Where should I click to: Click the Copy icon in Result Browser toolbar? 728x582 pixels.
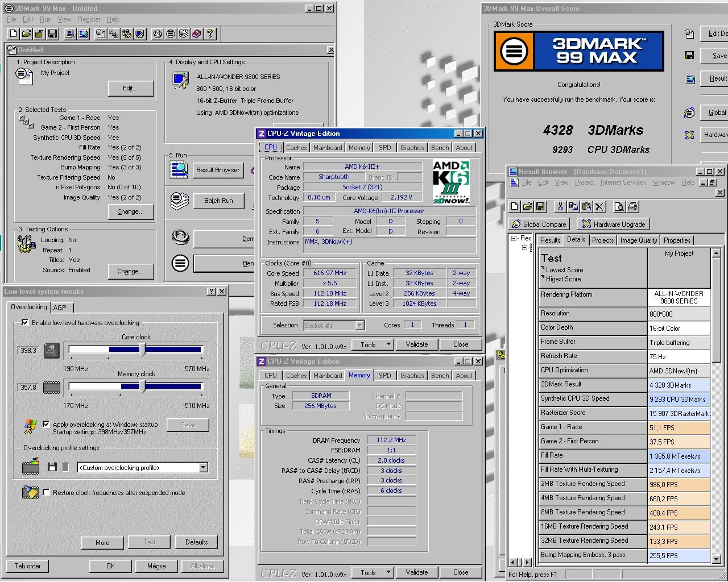573,206
